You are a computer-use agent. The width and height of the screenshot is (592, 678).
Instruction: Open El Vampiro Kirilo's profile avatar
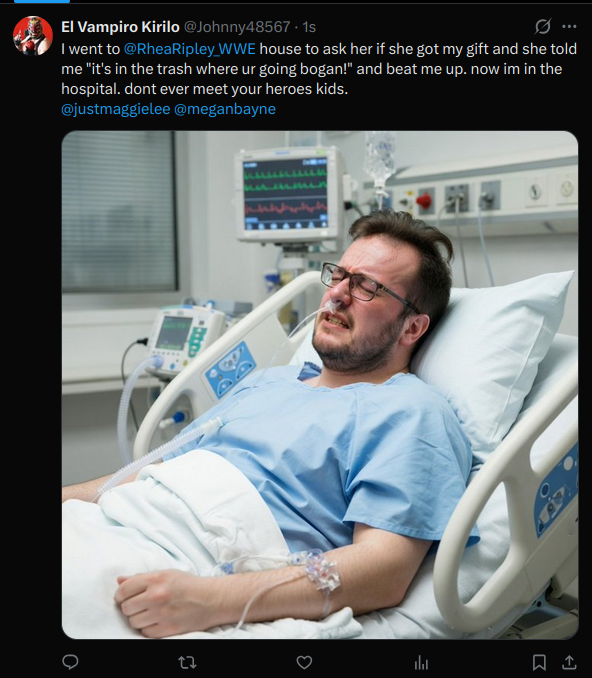33,36
